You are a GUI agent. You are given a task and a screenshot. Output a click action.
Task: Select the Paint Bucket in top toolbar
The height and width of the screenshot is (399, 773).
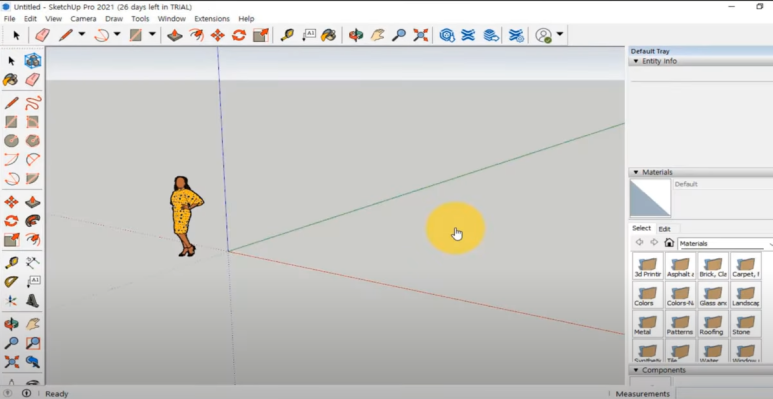[328, 35]
